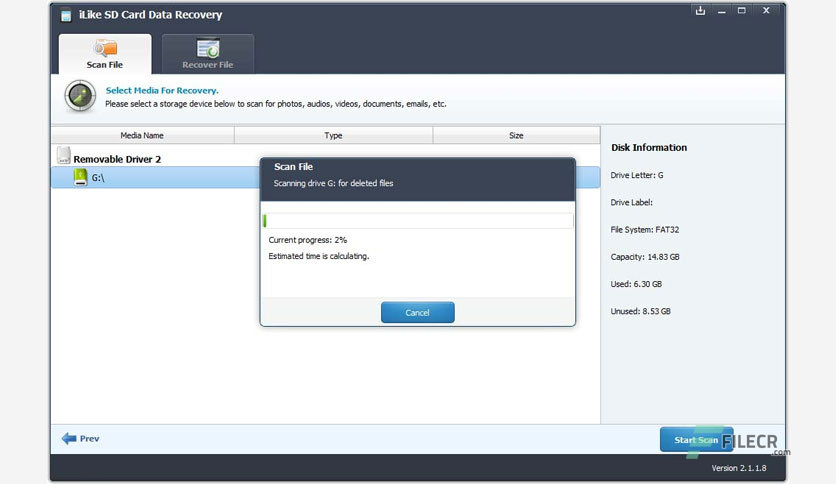Switch to the Recover File tab
This screenshot has height=484, width=836.
[x=208, y=54]
